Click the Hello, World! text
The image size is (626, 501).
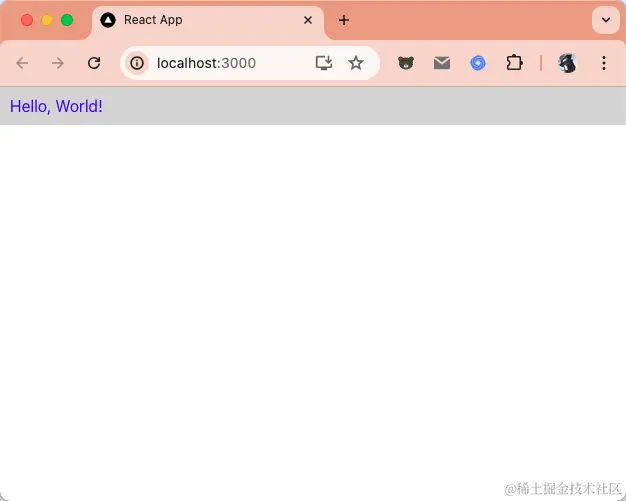(x=56, y=106)
